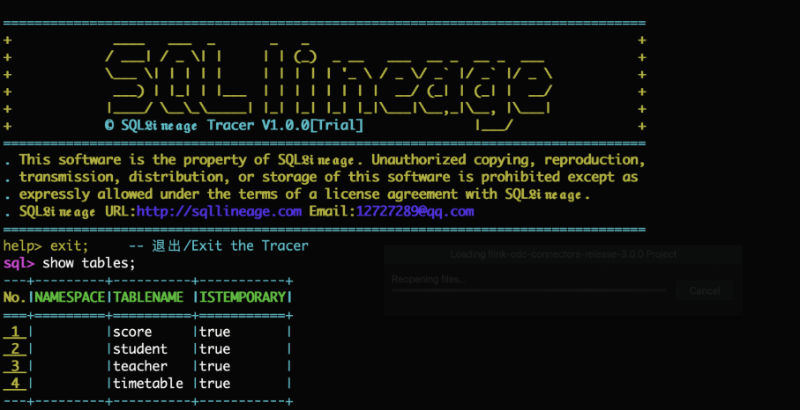The height and width of the screenshot is (410, 800).
Task: Click the 'show tables;' command text
Action: click(x=89, y=263)
